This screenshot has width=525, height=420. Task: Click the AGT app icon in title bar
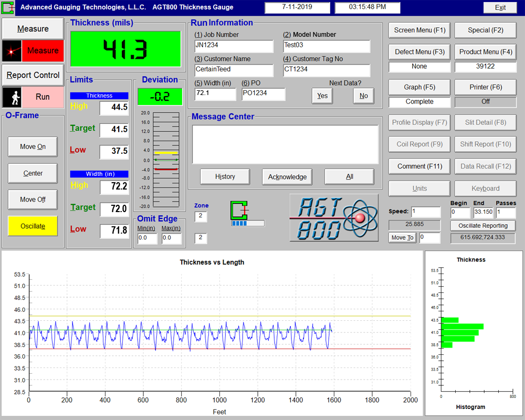click(x=8, y=7)
